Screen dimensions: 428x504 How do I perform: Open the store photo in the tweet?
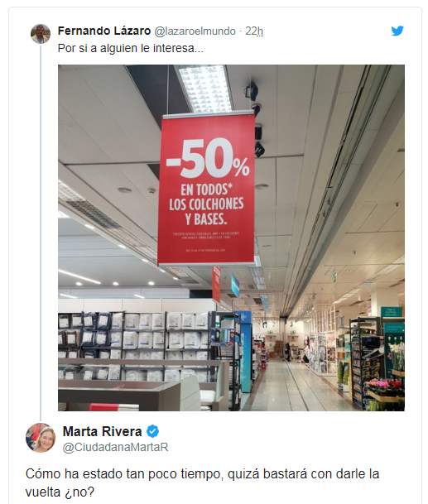point(231,238)
